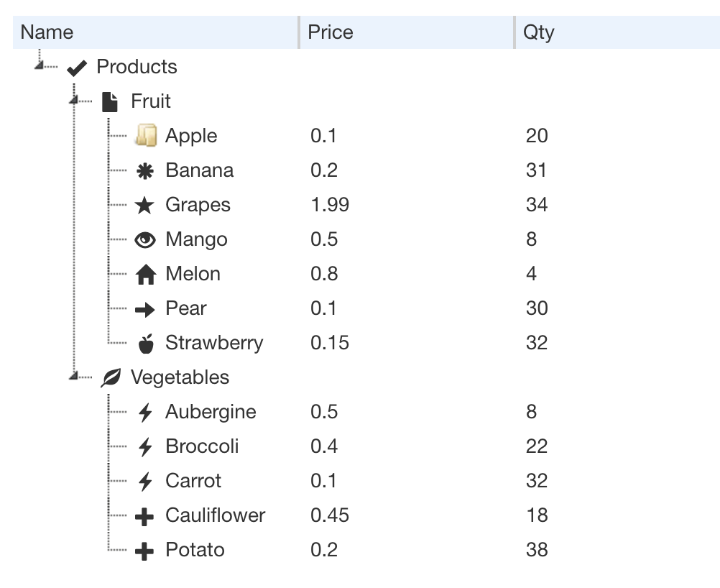This screenshot has width=720, height=588.
Task: Collapse the Vegetables branch triangle
Action: (x=74, y=376)
